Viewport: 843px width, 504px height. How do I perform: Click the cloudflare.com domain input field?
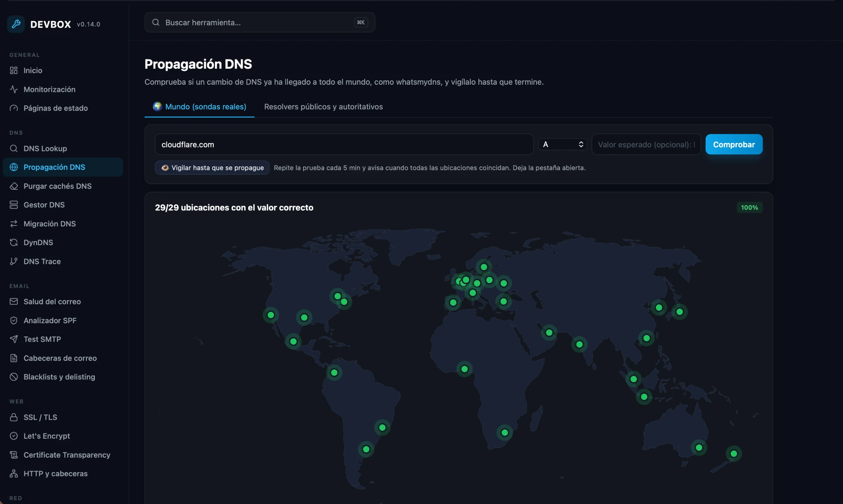tap(344, 145)
